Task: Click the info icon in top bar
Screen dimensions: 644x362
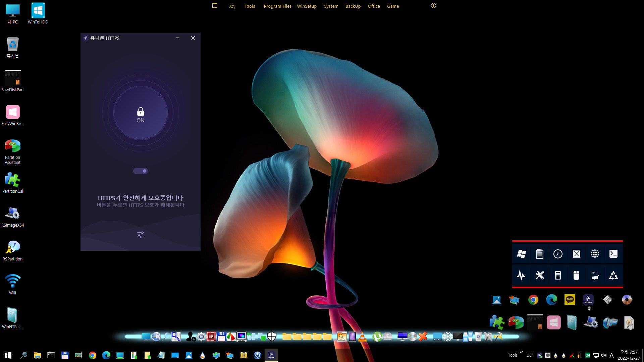Action: point(433,6)
